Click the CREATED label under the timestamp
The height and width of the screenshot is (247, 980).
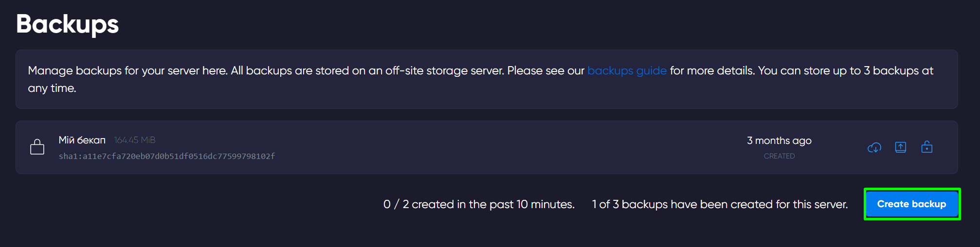[779, 156]
